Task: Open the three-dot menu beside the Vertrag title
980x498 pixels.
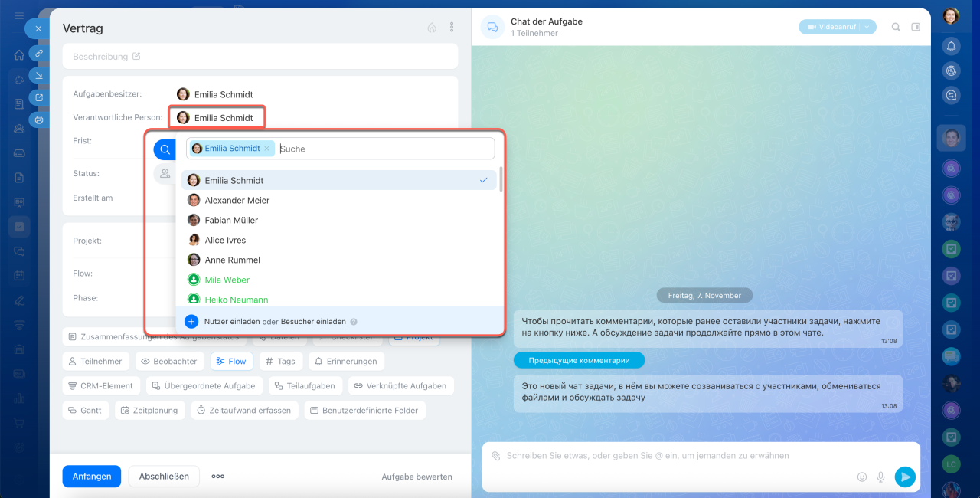Action: [452, 28]
